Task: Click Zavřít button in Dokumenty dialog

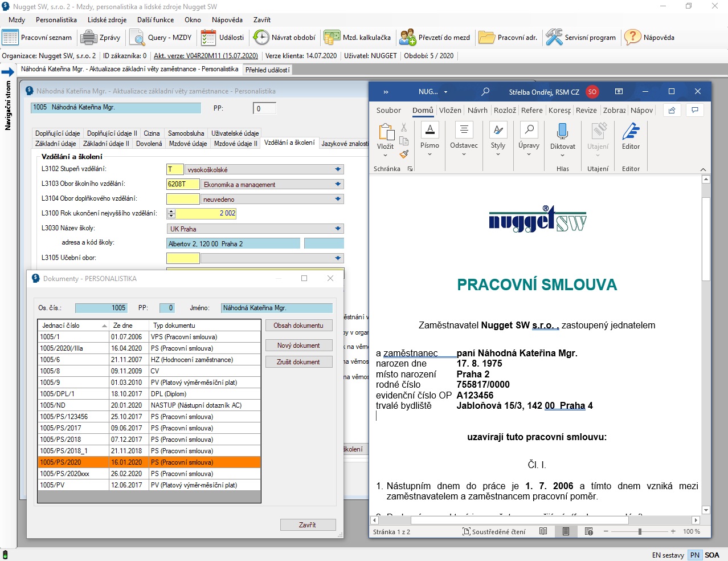Action: [308, 525]
